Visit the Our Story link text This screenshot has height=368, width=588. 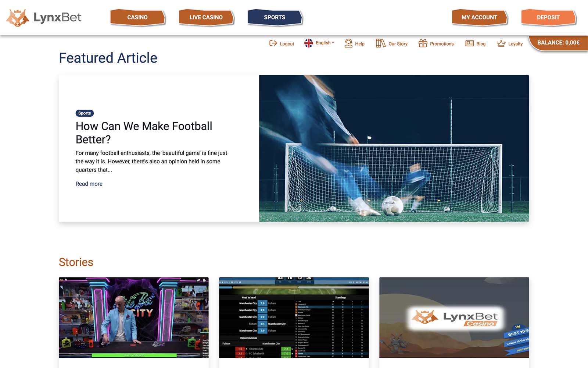point(398,44)
